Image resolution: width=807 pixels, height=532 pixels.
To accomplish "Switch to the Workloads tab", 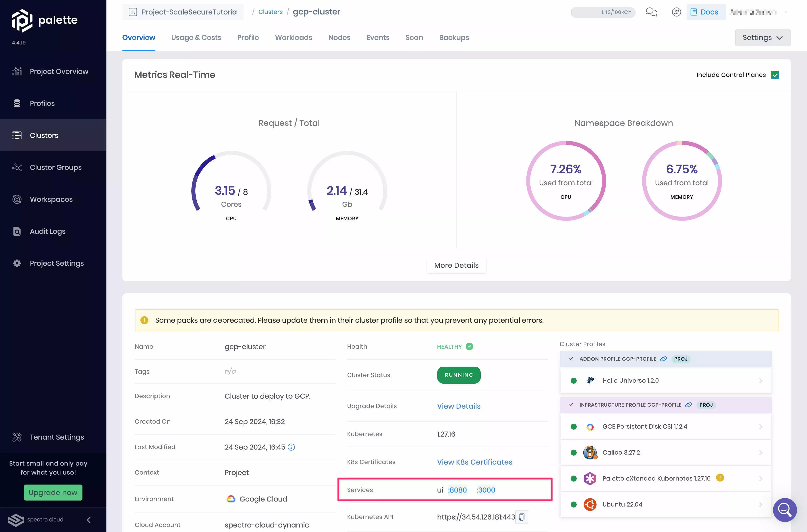I will coord(293,37).
